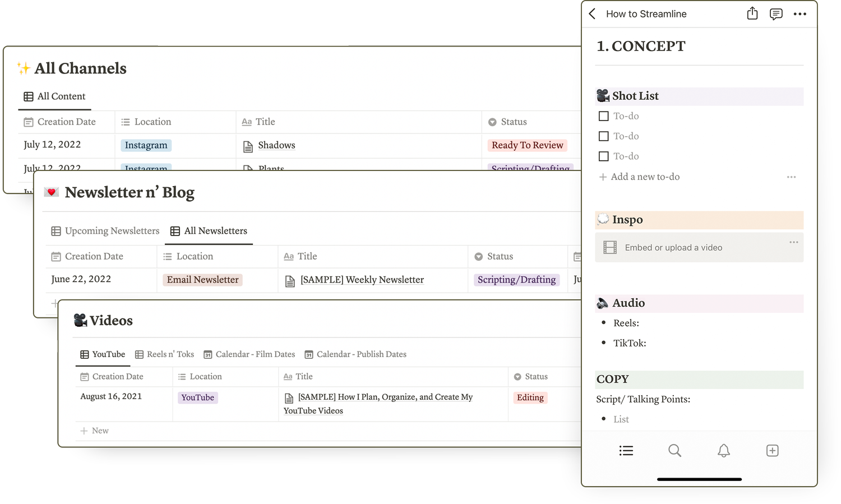The width and height of the screenshot is (841, 504).
Task: Open notifications bell in the bottom bar
Action: click(x=724, y=451)
